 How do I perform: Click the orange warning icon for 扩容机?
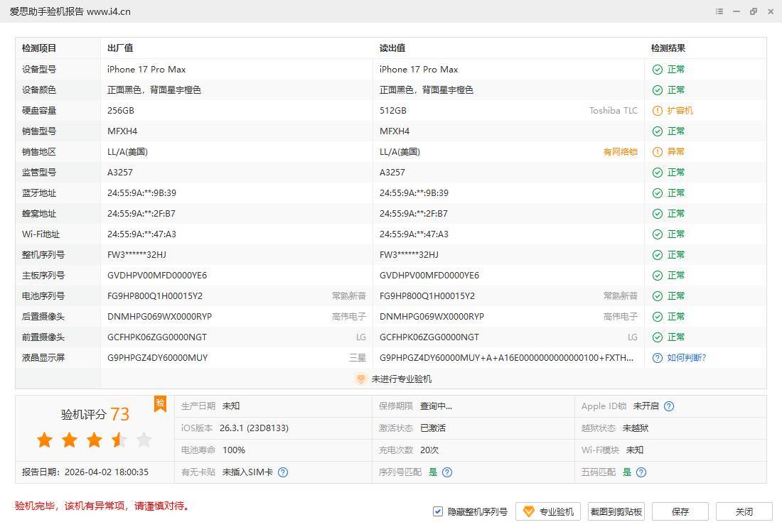tap(657, 111)
